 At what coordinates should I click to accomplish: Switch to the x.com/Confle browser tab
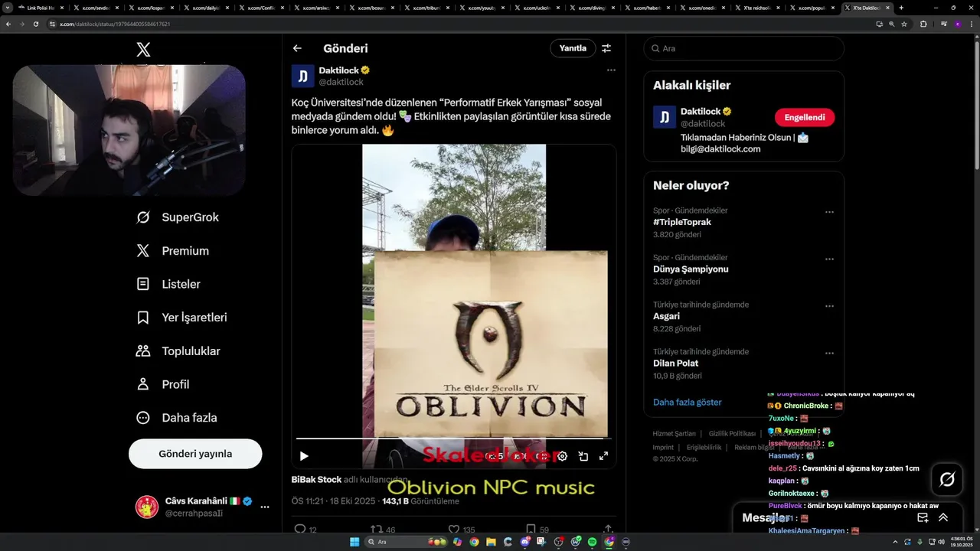(x=261, y=8)
